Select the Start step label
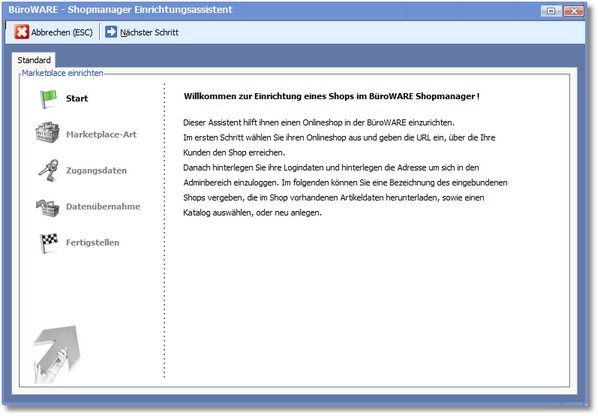Viewport: 598px width, 416px height. [77, 98]
